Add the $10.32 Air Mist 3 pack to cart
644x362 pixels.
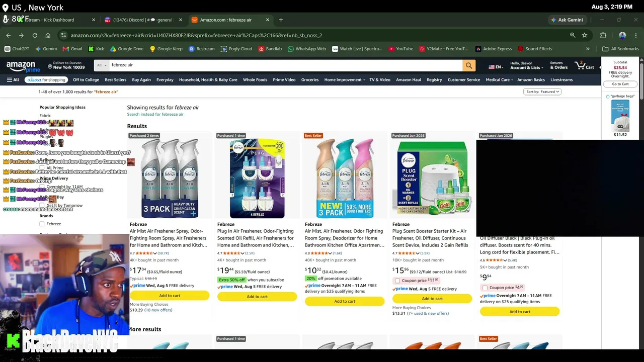[345, 301]
